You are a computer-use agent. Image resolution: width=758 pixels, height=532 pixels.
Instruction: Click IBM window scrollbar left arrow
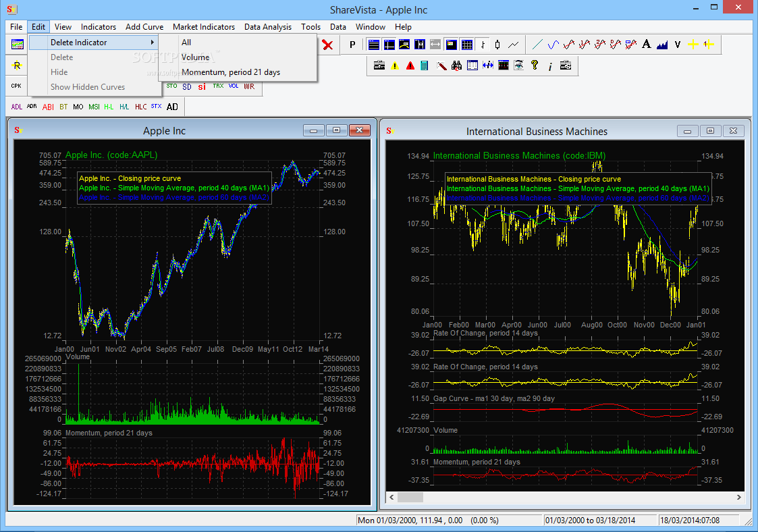tap(391, 497)
